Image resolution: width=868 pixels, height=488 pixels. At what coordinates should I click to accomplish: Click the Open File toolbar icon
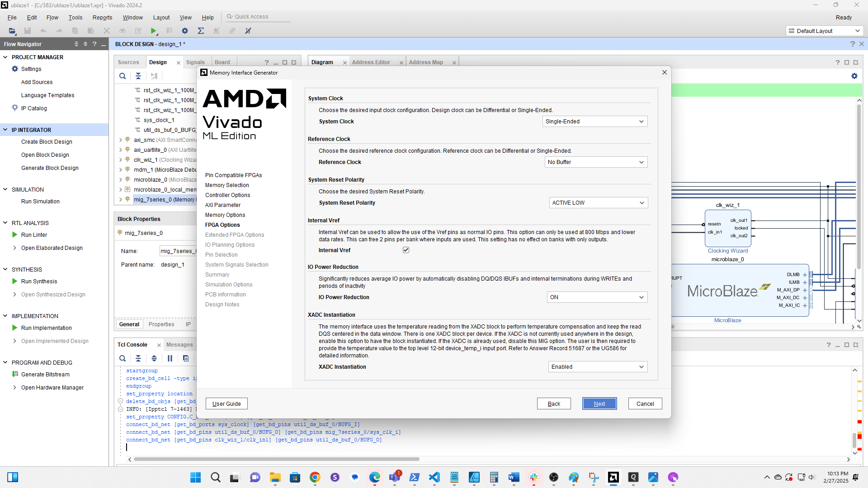pos(12,31)
